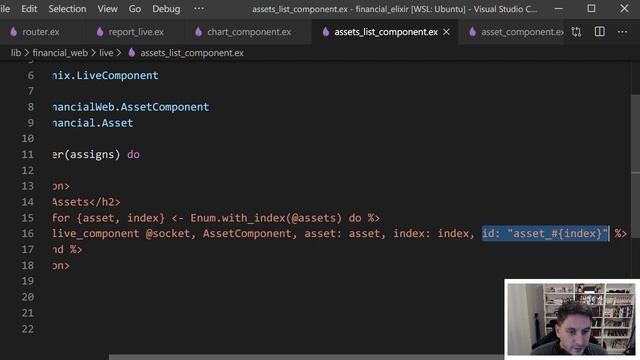Click line number 16 in gutter
Screen dimensions: 640x360
coord(27,234)
